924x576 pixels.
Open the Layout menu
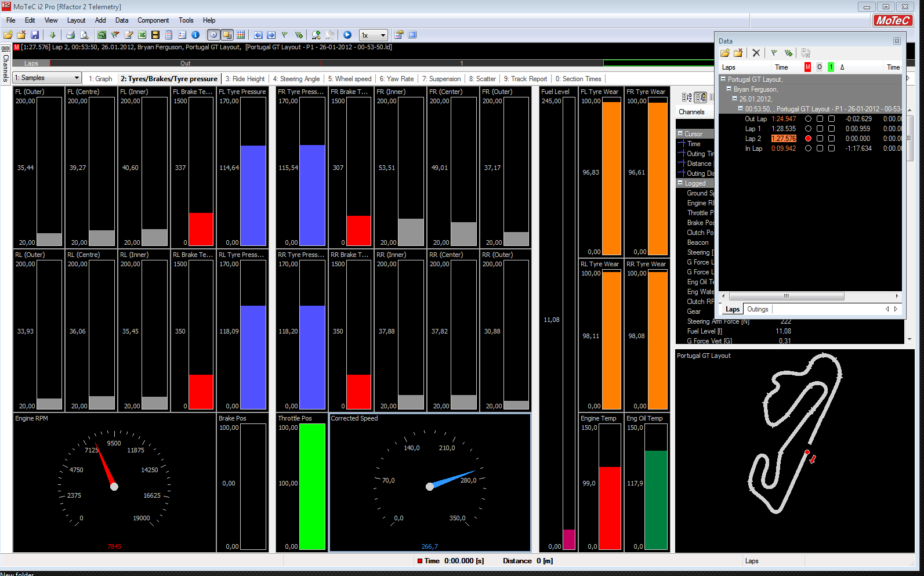pyautogui.click(x=76, y=20)
